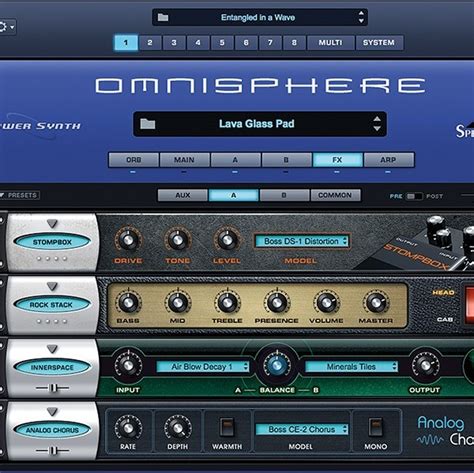Select part 4 button
474x473 pixels.
click(198, 43)
